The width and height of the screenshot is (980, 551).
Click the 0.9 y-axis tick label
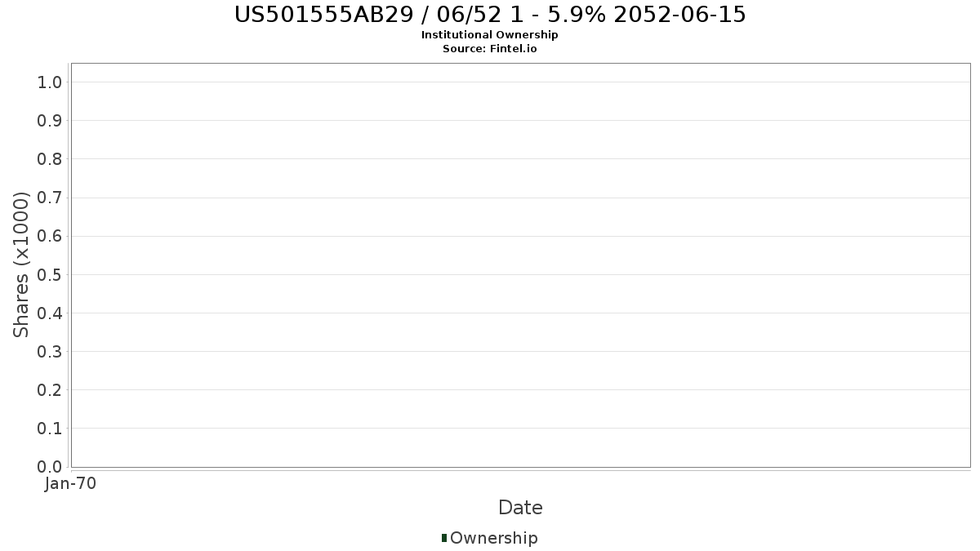pyautogui.click(x=50, y=121)
